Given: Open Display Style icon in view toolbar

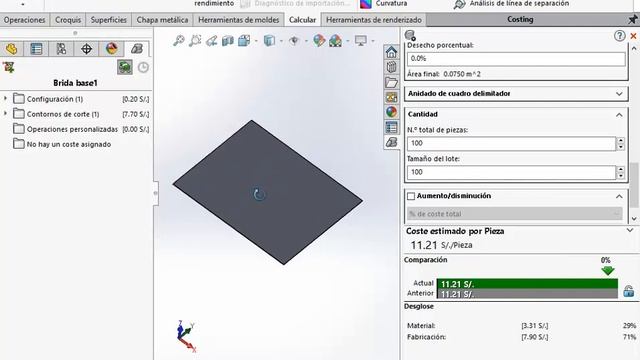Looking at the screenshot, I should [269, 40].
